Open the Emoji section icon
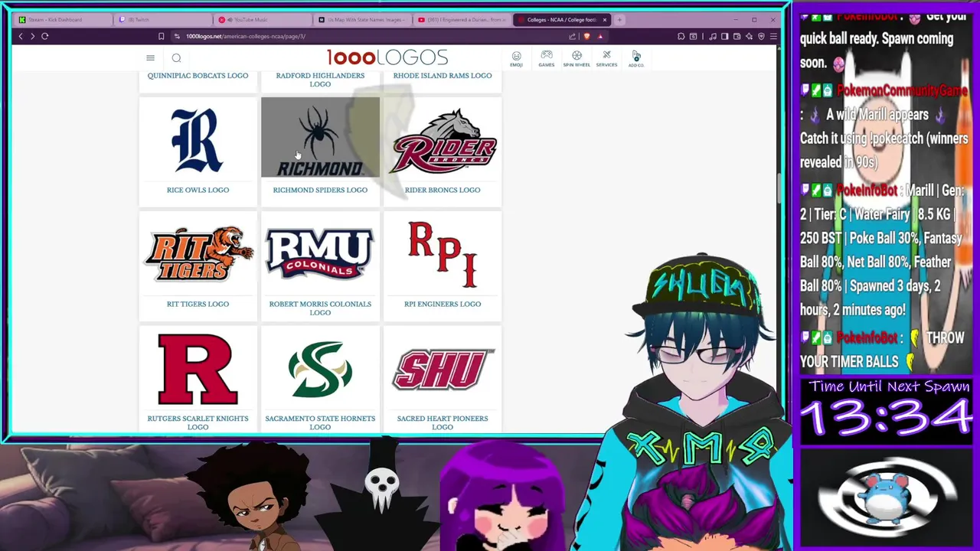The width and height of the screenshot is (980, 551). (x=516, y=59)
